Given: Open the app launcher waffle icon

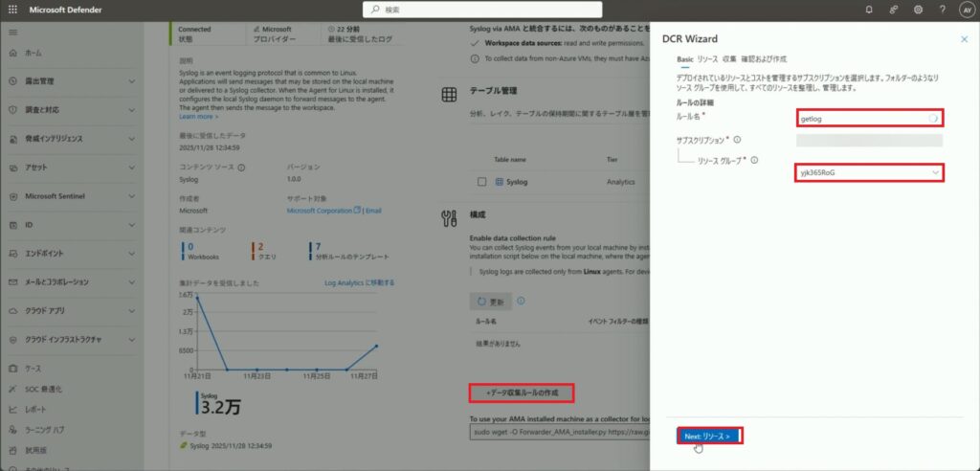Looking at the screenshot, I should point(12,10).
